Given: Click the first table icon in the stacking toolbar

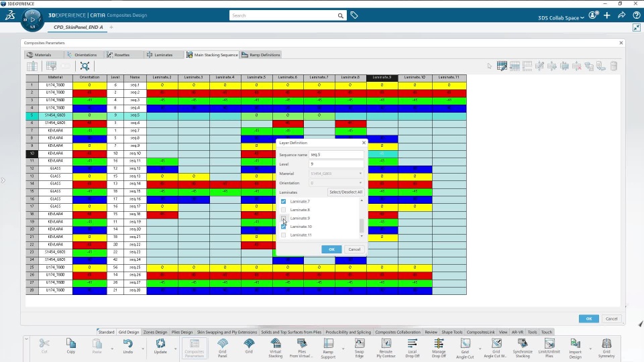Looking at the screenshot, I should [32, 66].
